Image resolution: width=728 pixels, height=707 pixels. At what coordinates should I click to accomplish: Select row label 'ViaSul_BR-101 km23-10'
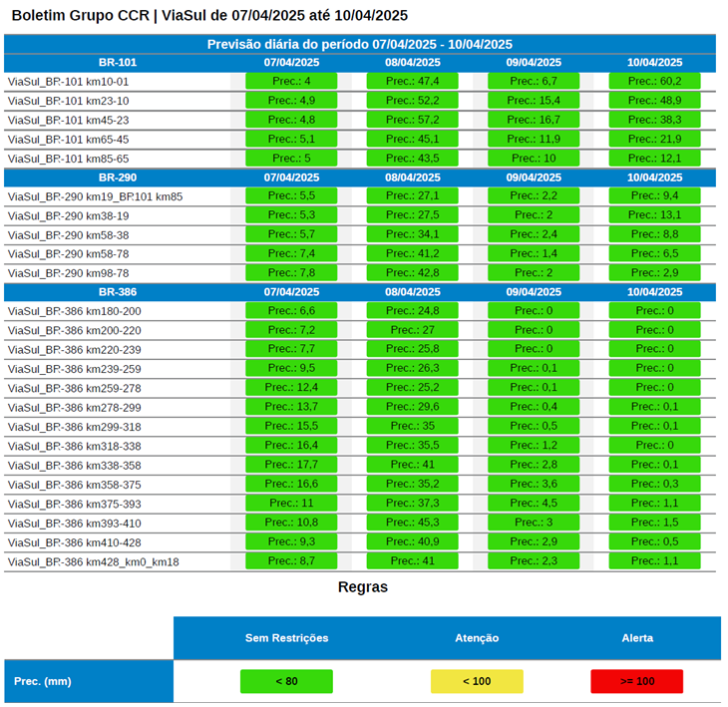(x=68, y=101)
